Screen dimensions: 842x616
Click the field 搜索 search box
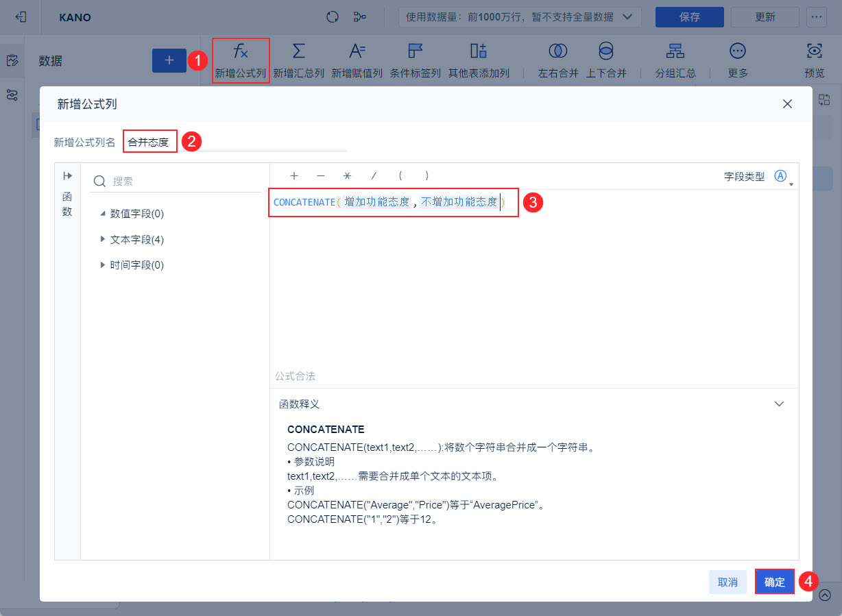[x=176, y=181]
